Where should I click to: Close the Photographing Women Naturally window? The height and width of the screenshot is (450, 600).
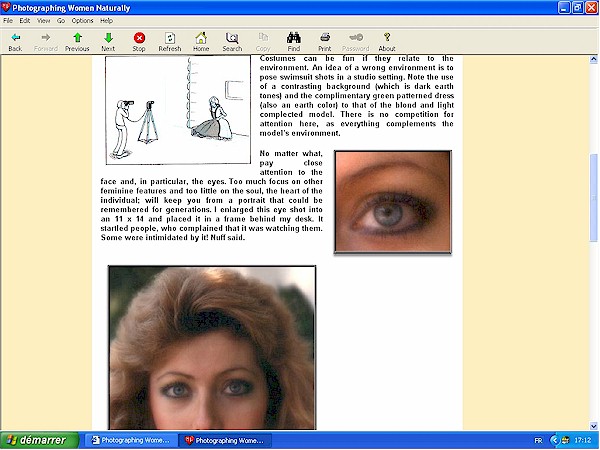coord(592,7)
